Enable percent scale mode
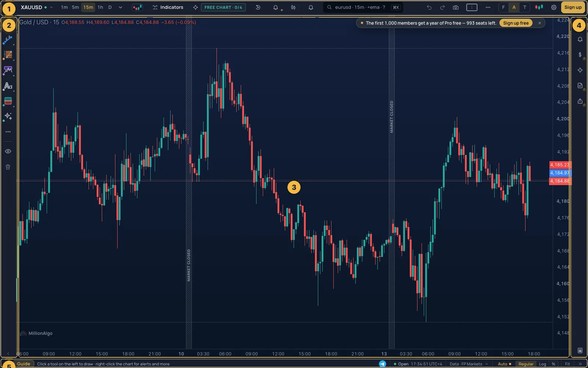 tap(553, 364)
